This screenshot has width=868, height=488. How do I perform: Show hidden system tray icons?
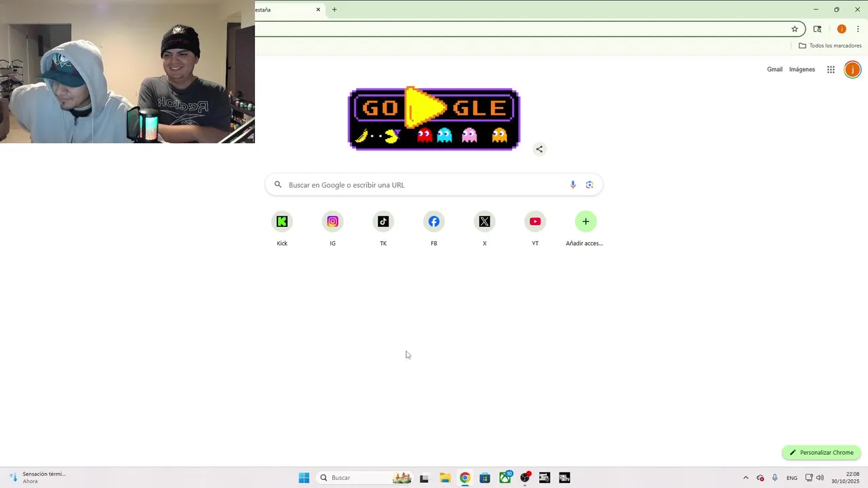(x=746, y=478)
